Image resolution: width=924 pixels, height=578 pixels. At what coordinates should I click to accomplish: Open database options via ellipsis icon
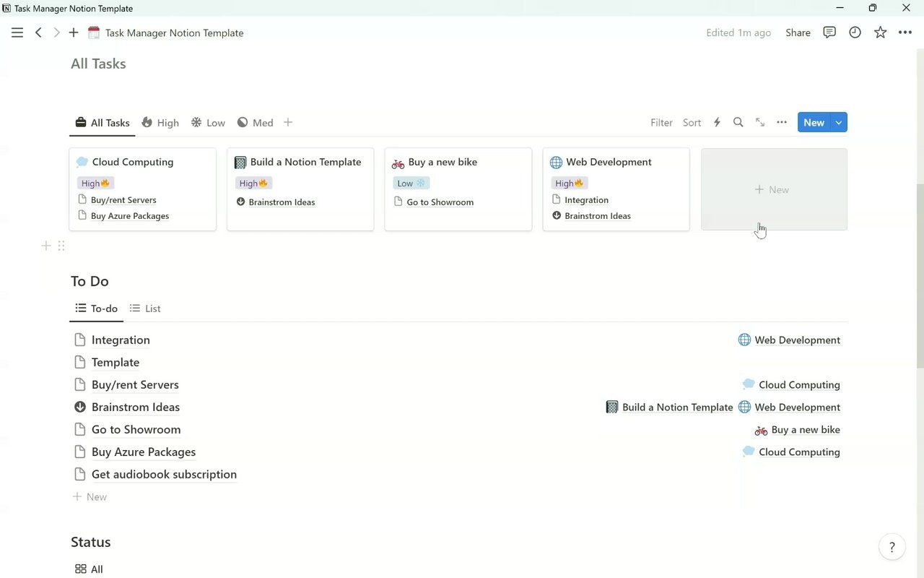(x=782, y=122)
